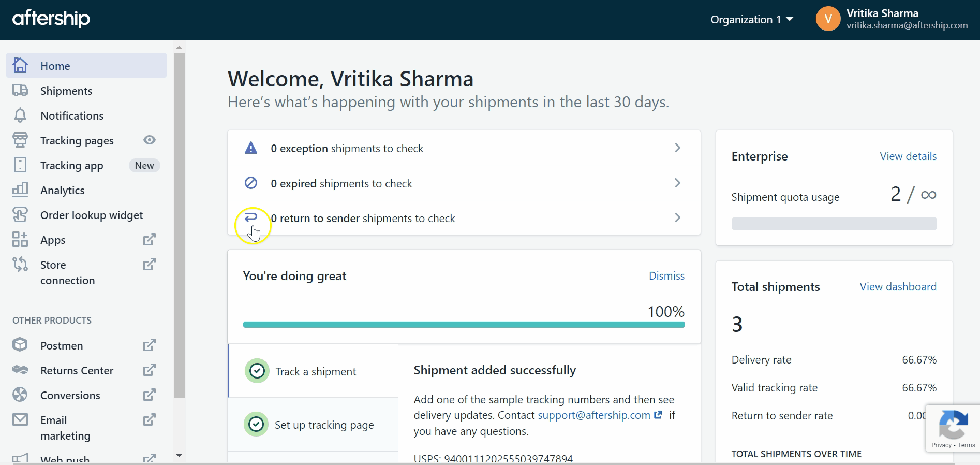This screenshot has height=465, width=980.
Task: Open the Order lookup widget icon
Action: tap(20, 215)
